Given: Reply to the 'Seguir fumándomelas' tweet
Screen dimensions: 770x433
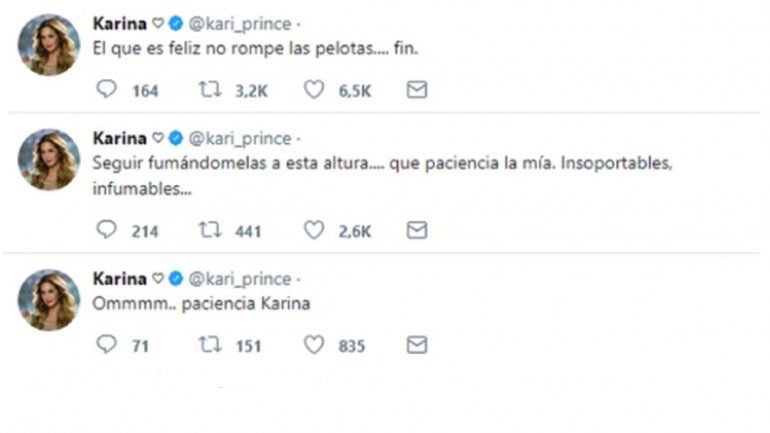Looking at the screenshot, I should (x=107, y=230).
